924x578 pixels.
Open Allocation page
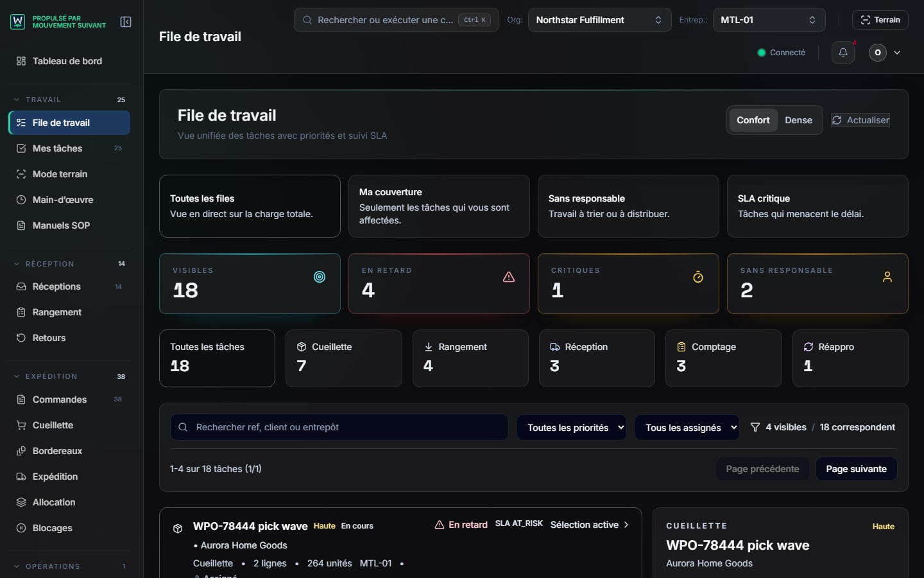click(x=69, y=502)
